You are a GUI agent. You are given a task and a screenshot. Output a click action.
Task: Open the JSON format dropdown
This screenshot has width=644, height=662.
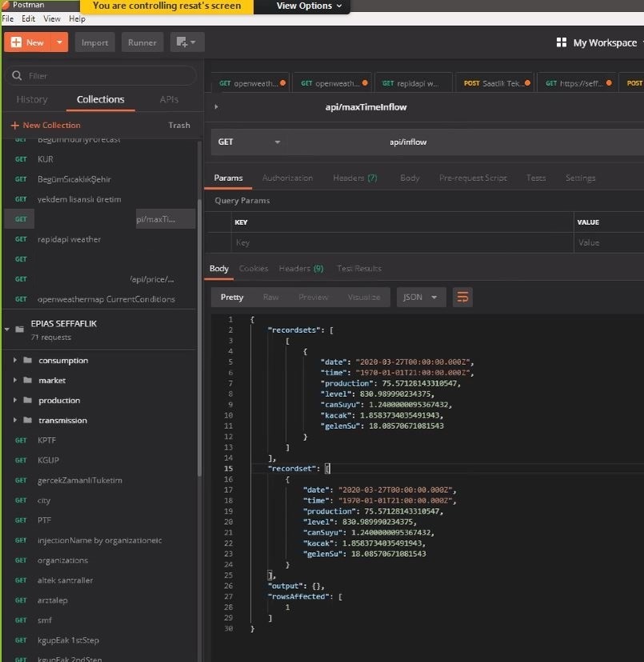[421, 297]
